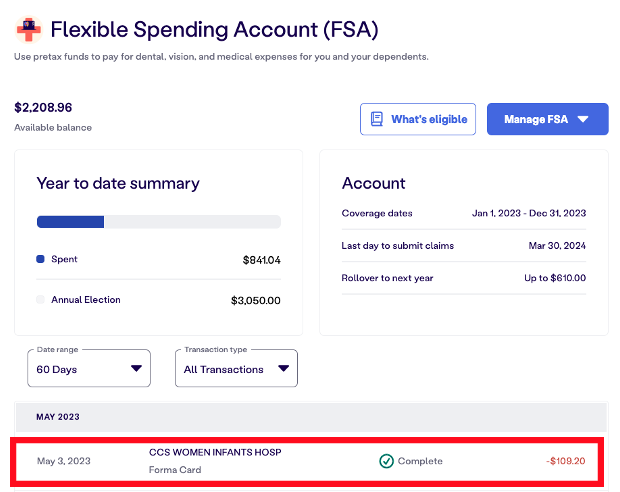Click the Flexible Spending Account (FSA) heading
620x492 pixels.
[214, 29]
